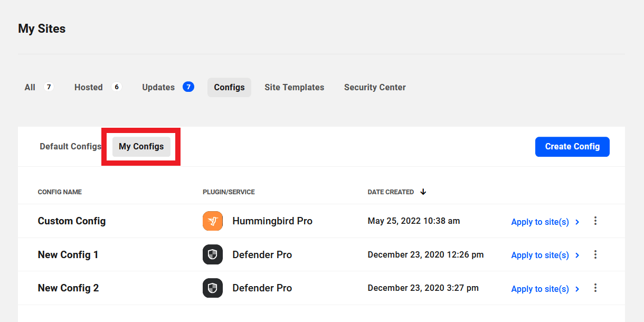Expand Apply to site(s) chevron for New Config 2
This screenshot has width=644, height=322.
[x=577, y=289]
